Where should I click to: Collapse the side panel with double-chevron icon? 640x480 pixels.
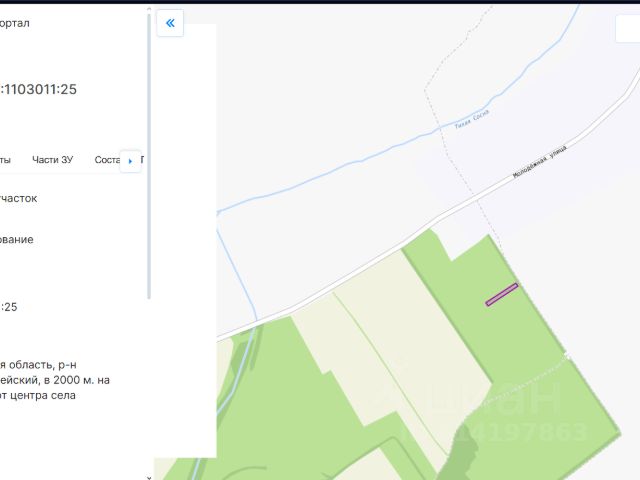170,23
